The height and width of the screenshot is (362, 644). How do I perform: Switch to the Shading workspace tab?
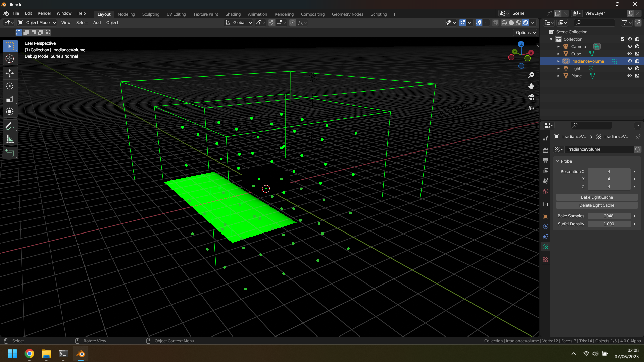pos(233,14)
